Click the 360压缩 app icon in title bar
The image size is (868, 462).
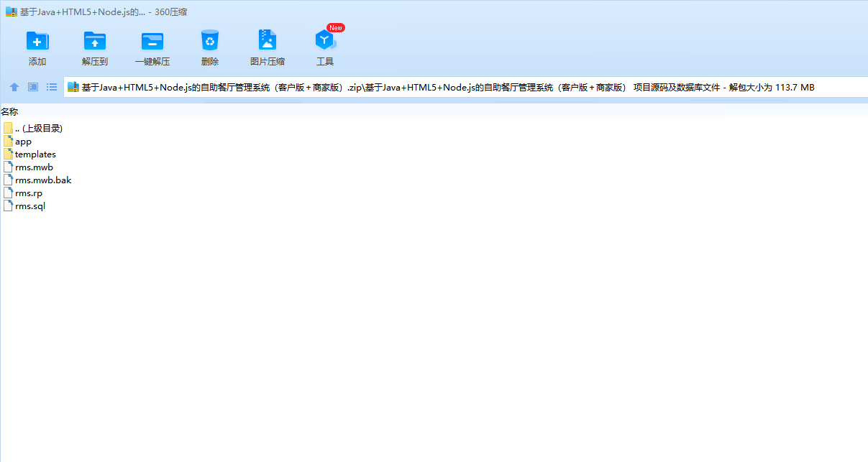(12, 11)
